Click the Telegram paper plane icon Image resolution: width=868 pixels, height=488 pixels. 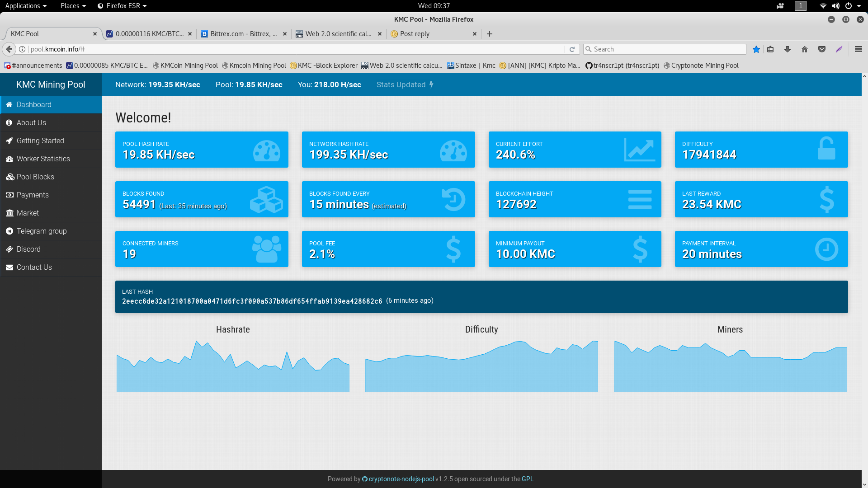click(x=9, y=231)
